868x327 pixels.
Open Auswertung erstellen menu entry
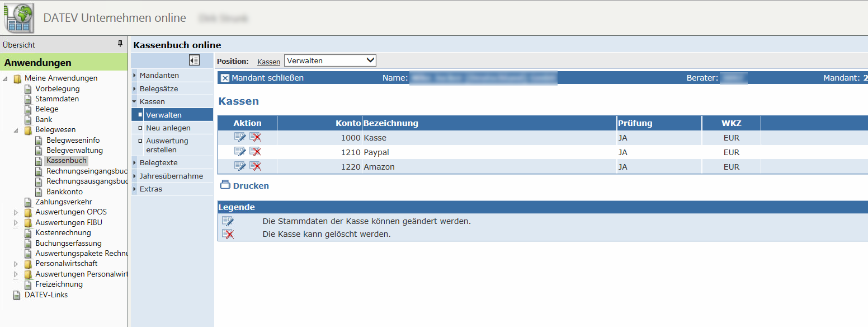167,145
